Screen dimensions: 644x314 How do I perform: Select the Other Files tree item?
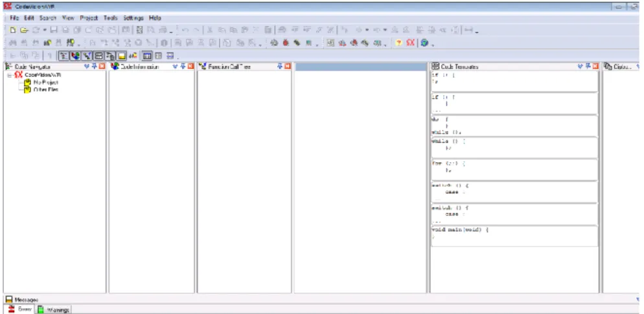(x=45, y=90)
